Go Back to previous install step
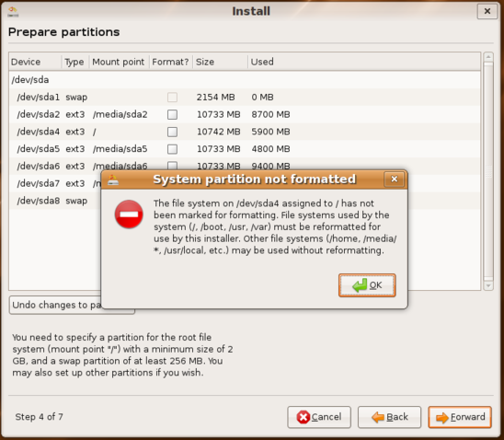Viewport: 504px width, 440px height. [x=389, y=417]
